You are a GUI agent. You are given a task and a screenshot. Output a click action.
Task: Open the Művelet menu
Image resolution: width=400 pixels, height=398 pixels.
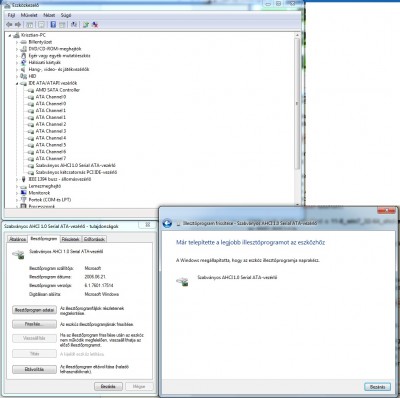coord(29,15)
